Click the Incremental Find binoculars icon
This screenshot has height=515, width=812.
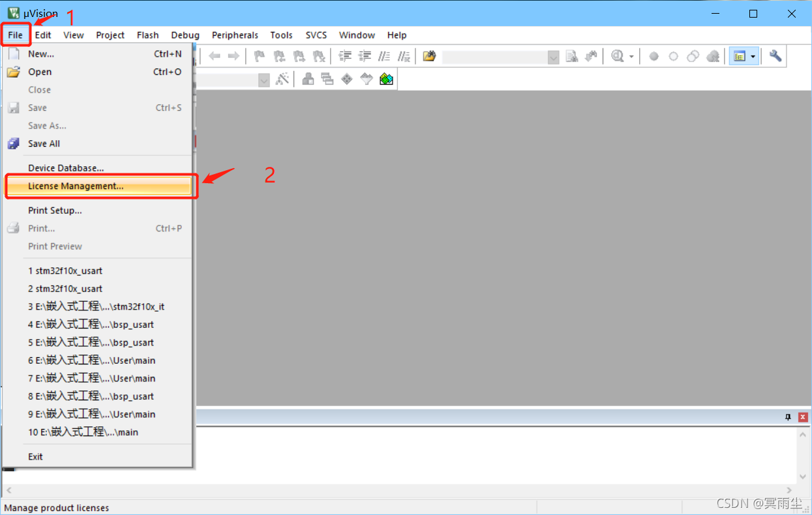pos(591,57)
